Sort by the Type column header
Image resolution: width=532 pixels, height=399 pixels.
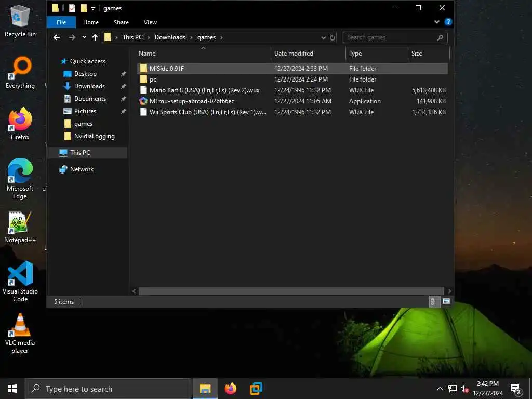click(377, 54)
